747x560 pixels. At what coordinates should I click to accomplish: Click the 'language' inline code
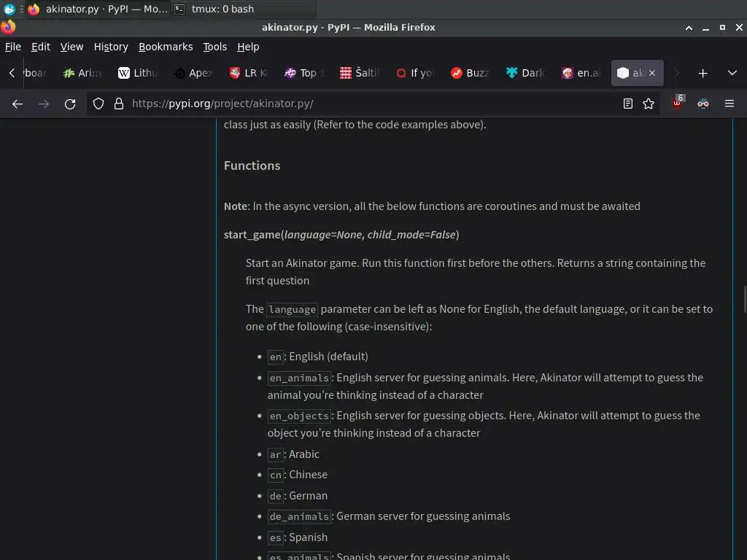292,309
